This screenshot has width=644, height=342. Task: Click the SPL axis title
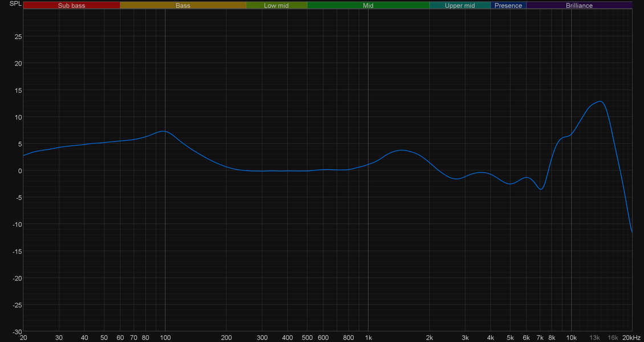[15, 3]
